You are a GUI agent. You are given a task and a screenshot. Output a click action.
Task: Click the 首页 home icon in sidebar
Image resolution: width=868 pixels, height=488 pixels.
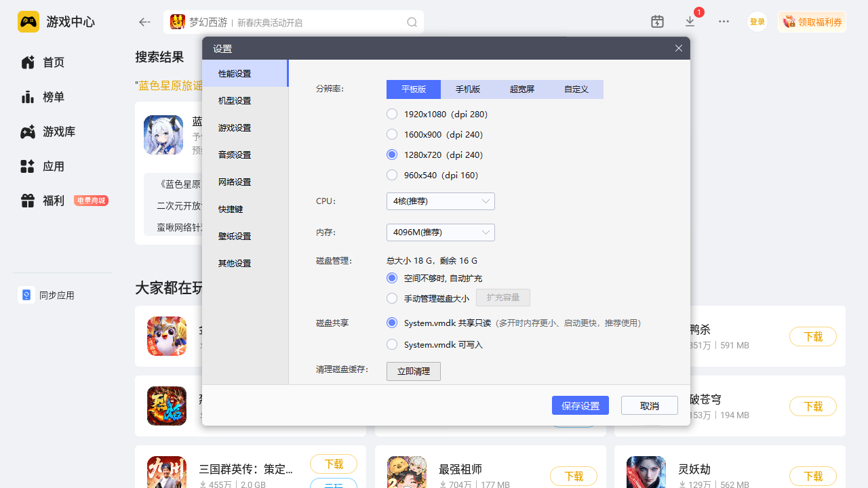point(28,62)
